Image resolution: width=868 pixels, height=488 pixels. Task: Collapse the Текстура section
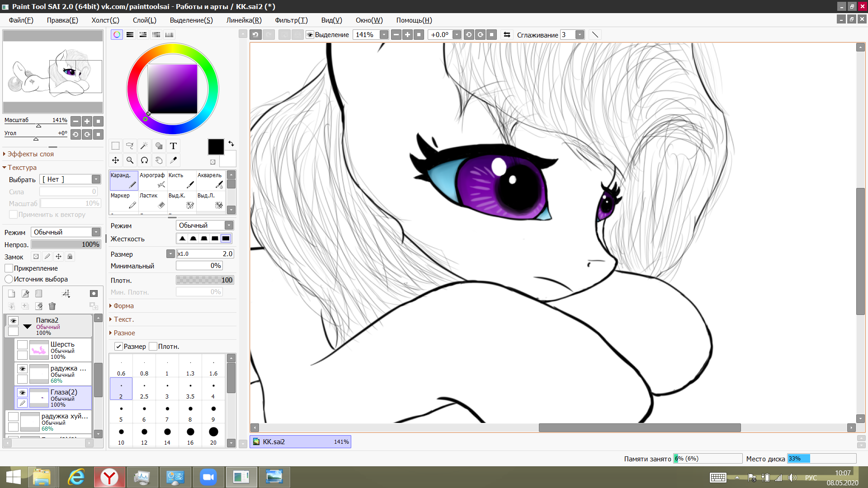pyautogui.click(x=22, y=168)
